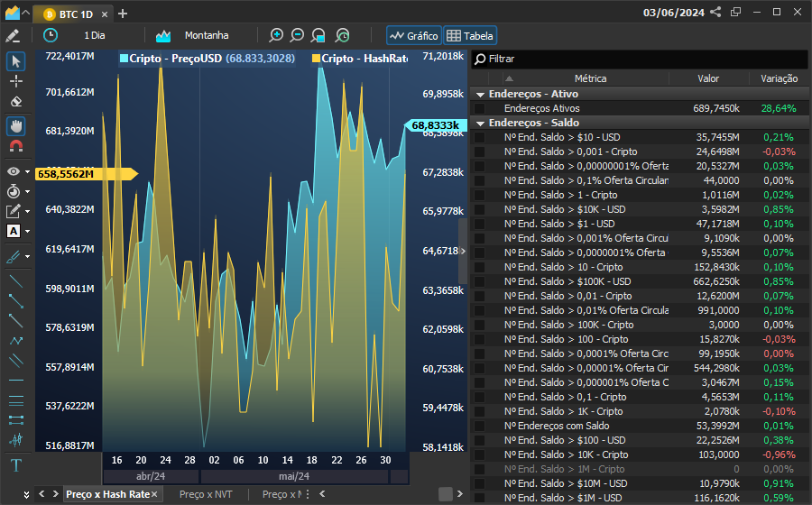The height and width of the screenshot is (505, 812).
Task: Choose the eraser tool
Action: [x=16, y=101]
